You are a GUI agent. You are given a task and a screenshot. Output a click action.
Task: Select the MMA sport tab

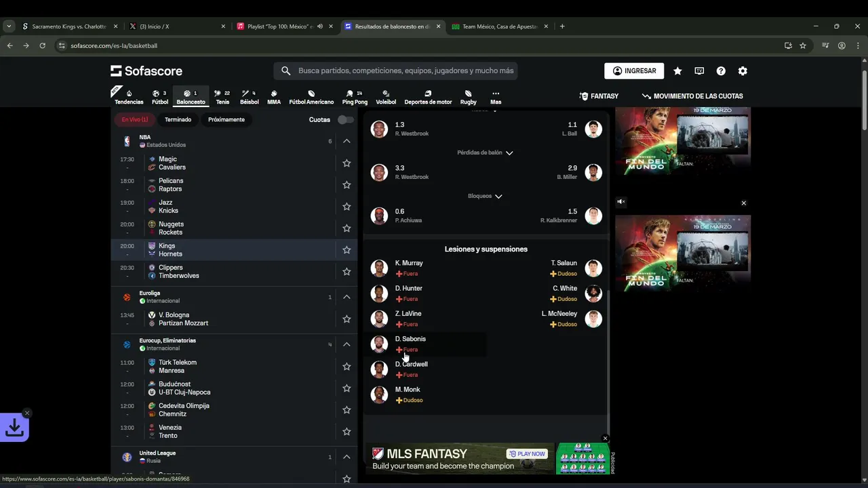coord(274,97)
